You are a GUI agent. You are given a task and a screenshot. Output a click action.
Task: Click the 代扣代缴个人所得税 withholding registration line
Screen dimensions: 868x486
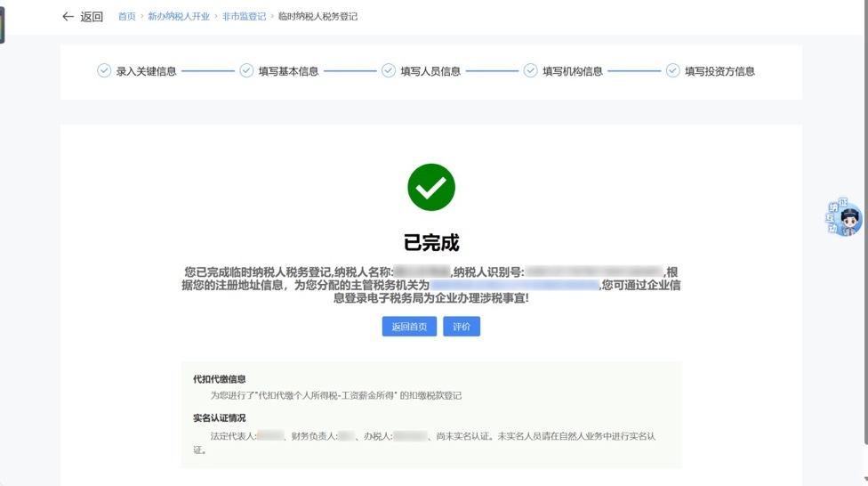point(335,396)
